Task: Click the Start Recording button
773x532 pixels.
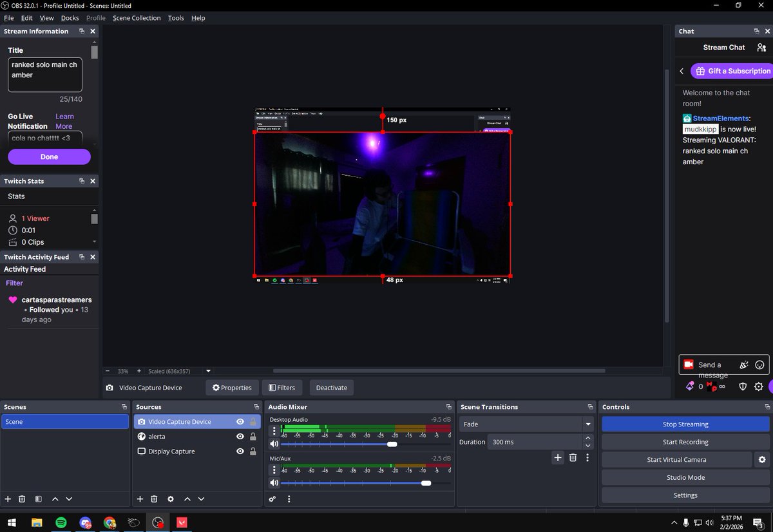Action: (x=685, y=442)
